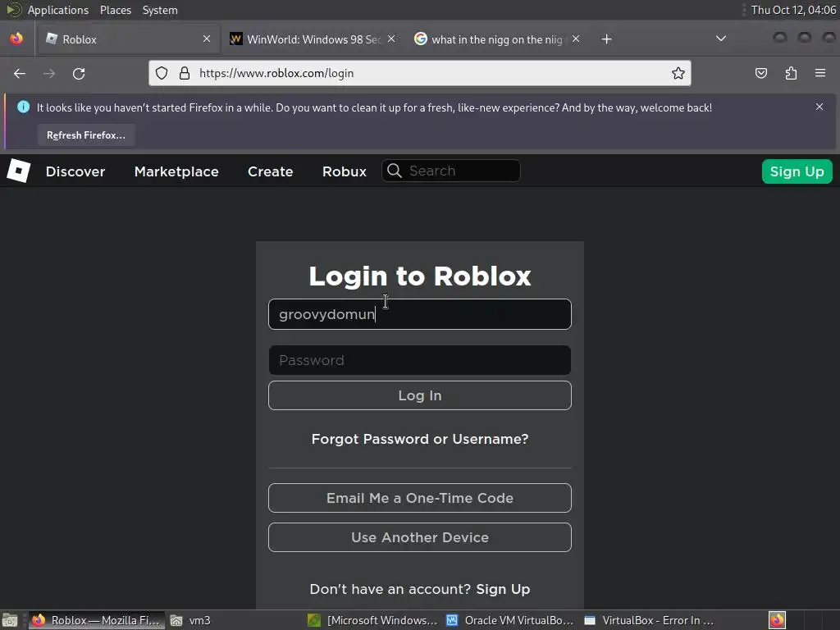
Task: Open Marketplace in Roblox navigation
Action: point(176,171)
